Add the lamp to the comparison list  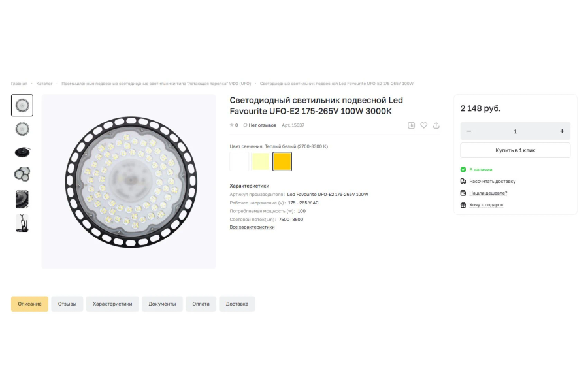411,125
